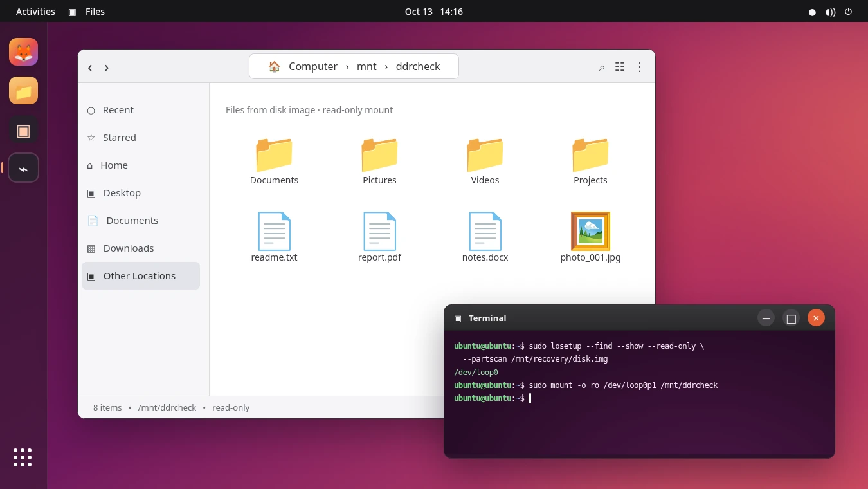This screenshot has width=868, height=489.
Task: Click '8 items' in the status bar
Action: pos(107,407)
